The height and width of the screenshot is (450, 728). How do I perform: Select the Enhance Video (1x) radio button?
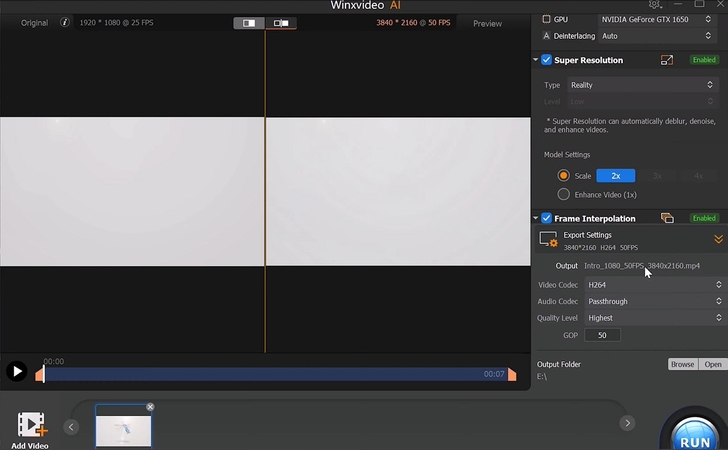point(564,194)
